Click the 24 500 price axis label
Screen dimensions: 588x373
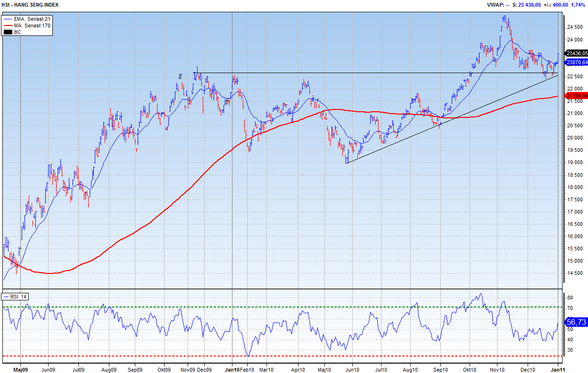574,27
